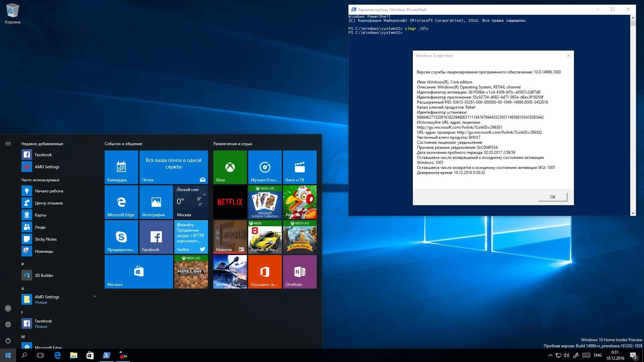Open the World of Tanks tile
The height and width of the screenshot is (362, 644).
click(230, 272)
